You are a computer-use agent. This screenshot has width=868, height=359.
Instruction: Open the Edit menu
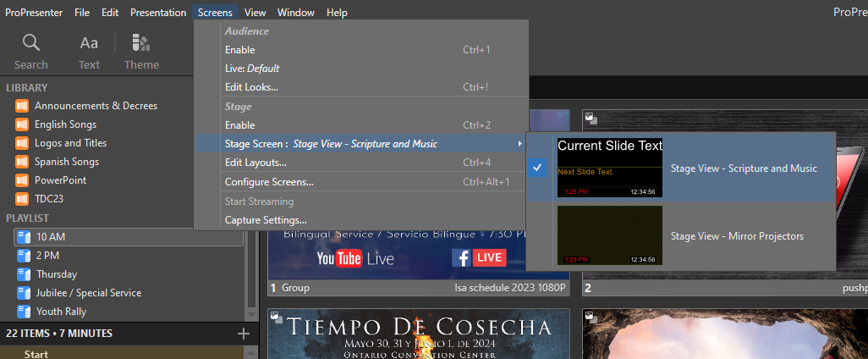click(x=110, y=12)
